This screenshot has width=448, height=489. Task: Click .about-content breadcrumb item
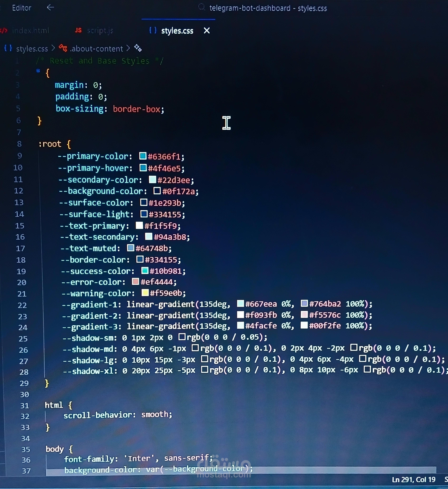coord(96,49)
